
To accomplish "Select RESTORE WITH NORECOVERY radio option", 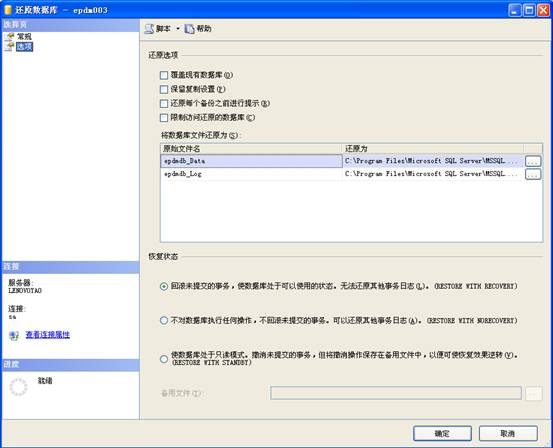I will (164, 320).
